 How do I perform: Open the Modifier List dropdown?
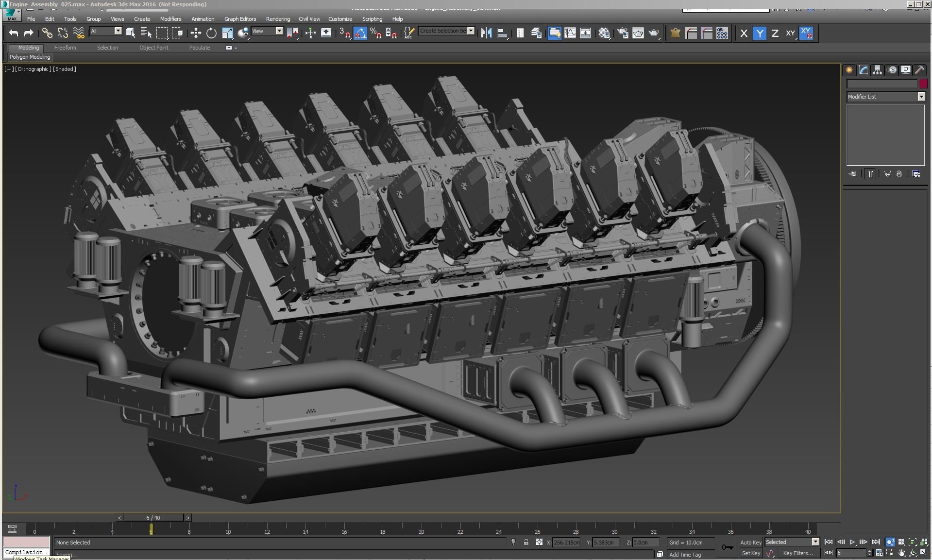(x=885, y=97)
